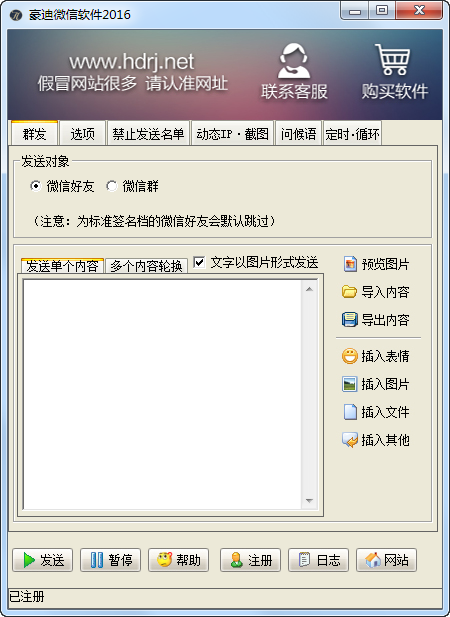Switch to 多个内容轮换 sub-tab
This screenshot has height=617, width=450.
coord(146,266)
